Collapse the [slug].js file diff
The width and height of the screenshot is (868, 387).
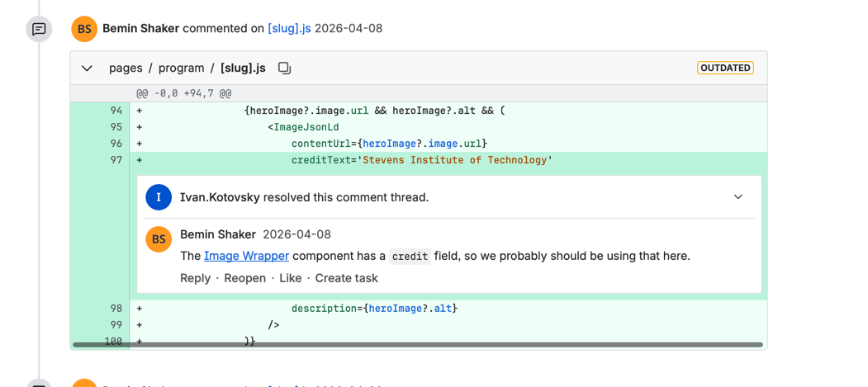(87, 68)
